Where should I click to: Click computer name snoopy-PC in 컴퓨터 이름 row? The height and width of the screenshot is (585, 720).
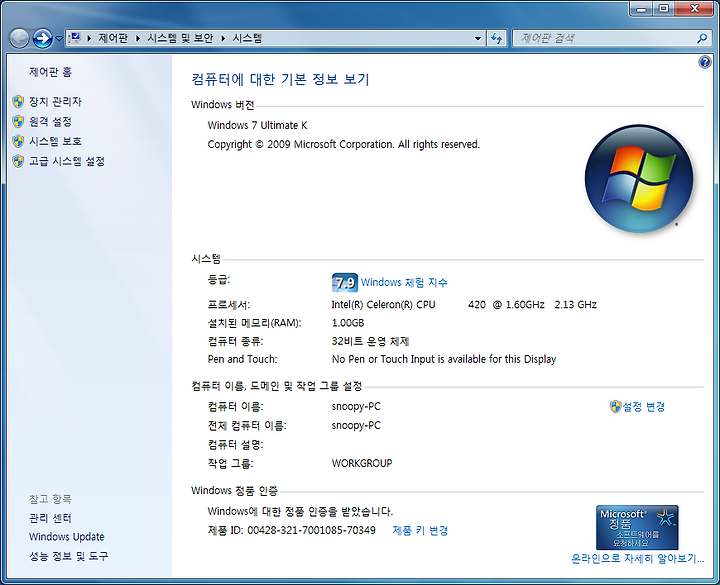click(x=356, y=407)
